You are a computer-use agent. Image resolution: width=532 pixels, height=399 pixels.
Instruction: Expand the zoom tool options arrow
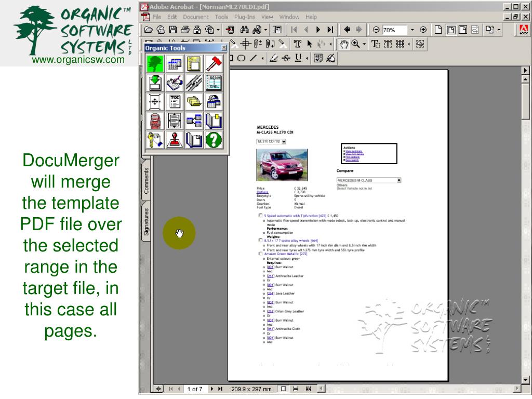point(364,44)
